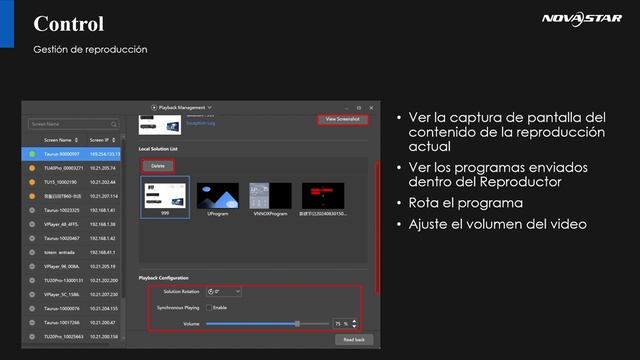Viewport: 640px width, 360px height.
Task: Click the current playback preview thumbnail
Action: (160, 125)
